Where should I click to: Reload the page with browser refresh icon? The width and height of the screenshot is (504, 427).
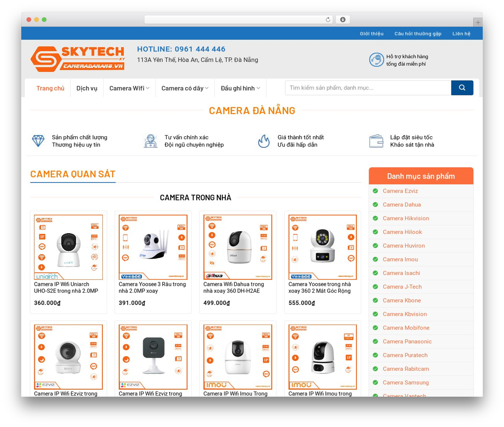click(x=328, y=20)
